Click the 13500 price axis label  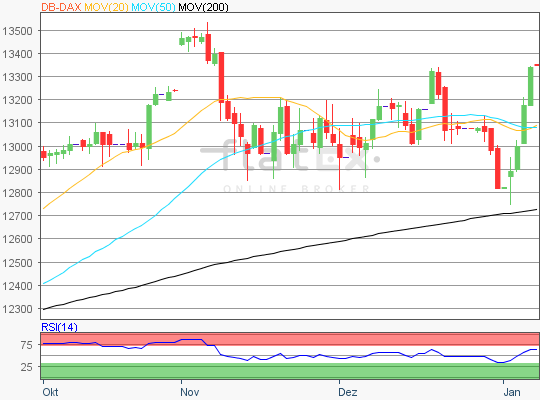[17, 31]
